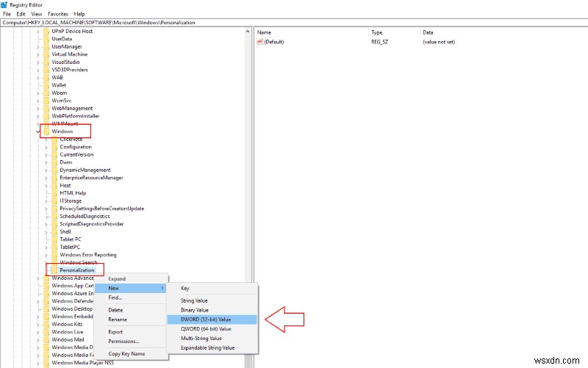Open the View menu

[36, 14]
